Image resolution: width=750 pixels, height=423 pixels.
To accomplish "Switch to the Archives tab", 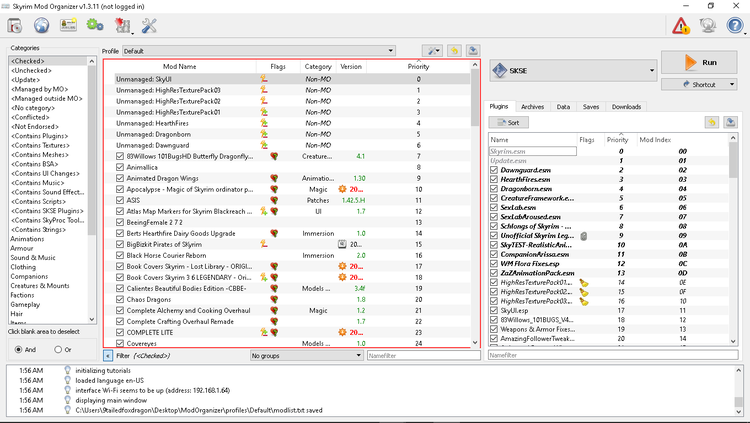I will click(532, 107).
